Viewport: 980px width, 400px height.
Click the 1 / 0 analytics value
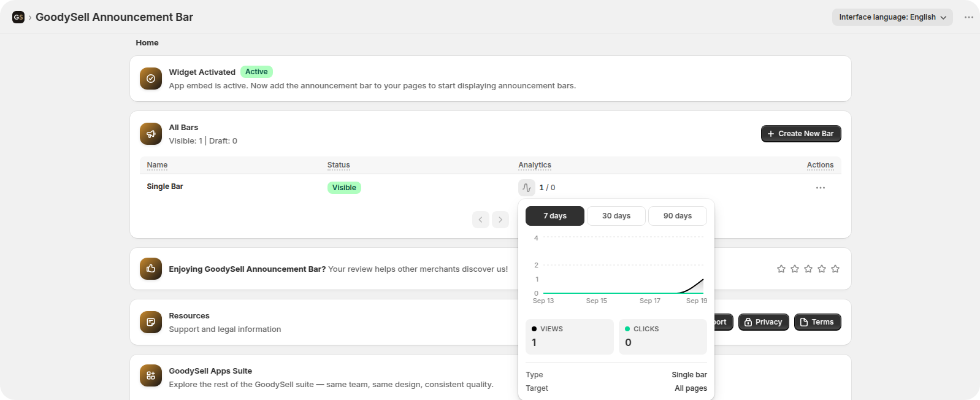click(x=547, y=188)
